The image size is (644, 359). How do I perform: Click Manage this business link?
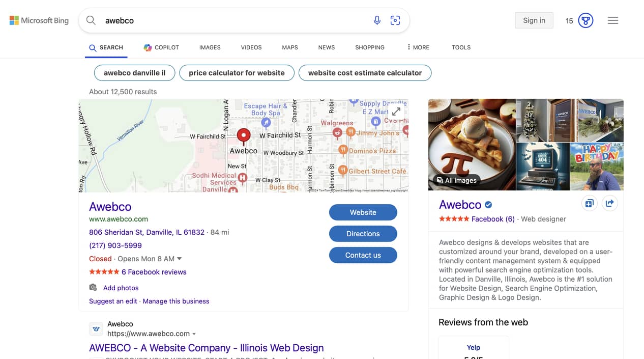point(176,301)
